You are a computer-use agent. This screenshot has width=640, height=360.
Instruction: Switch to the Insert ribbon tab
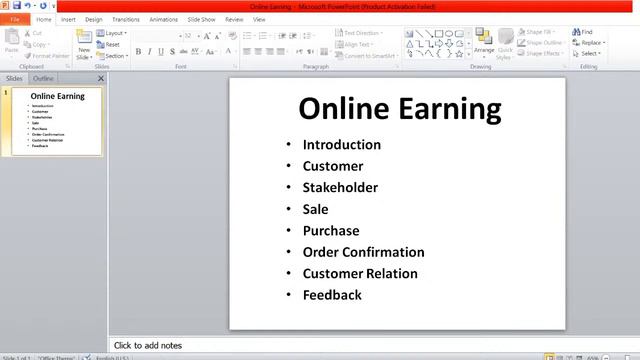(x=68, y=20)
